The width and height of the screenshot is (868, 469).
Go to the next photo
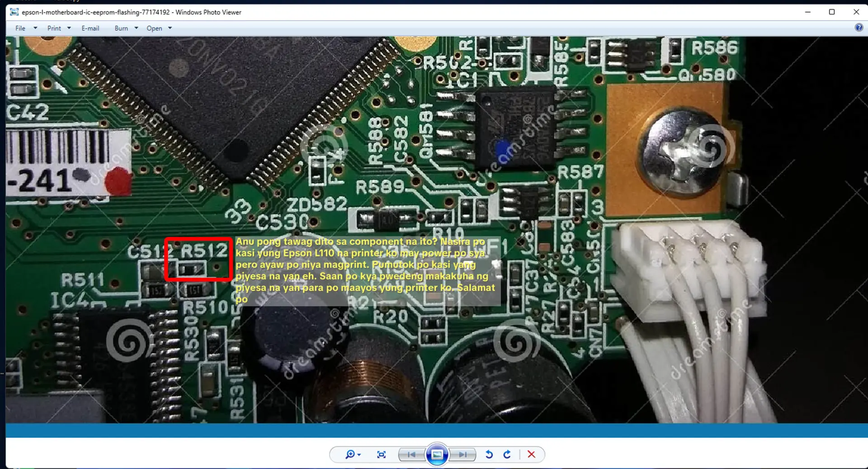click(x=462, y=455)
